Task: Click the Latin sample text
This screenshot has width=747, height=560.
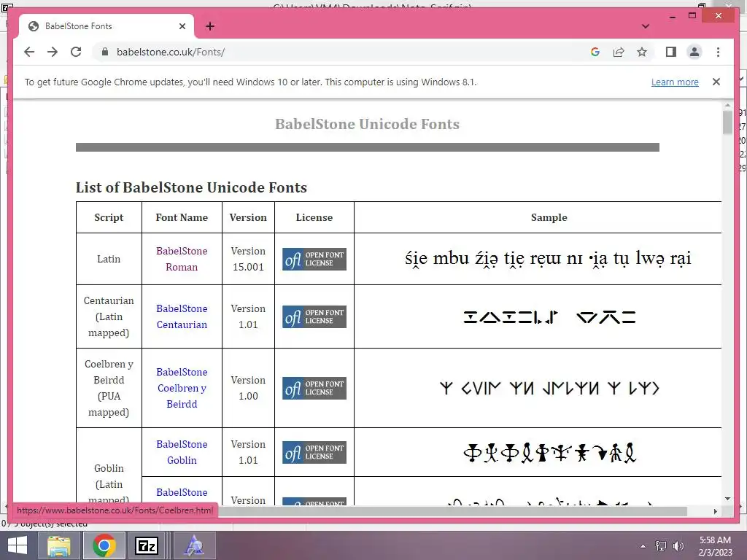Action: (x=548, y=259)
